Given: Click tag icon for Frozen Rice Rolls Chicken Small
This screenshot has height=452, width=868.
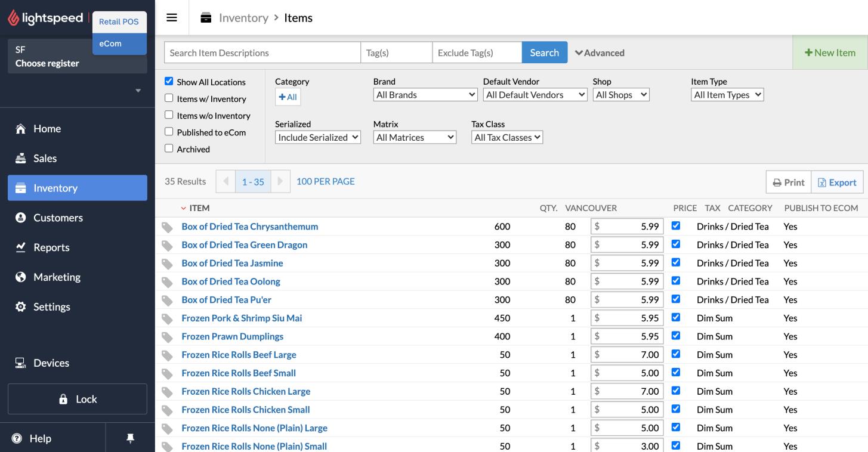Looking at the screenshot, I should (x=168, y=410).
